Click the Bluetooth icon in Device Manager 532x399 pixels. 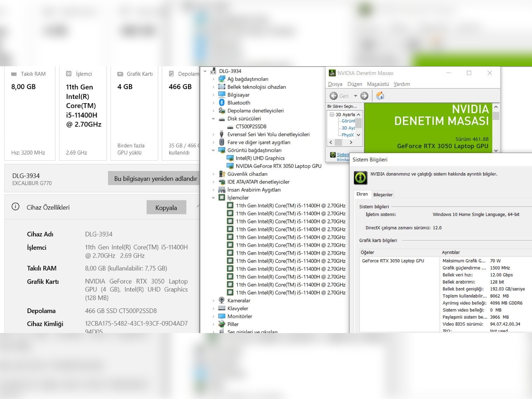click(222, 102)
